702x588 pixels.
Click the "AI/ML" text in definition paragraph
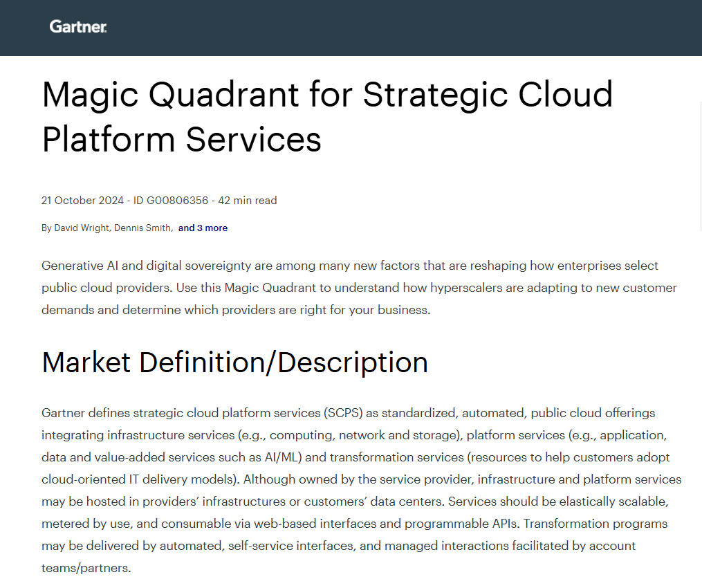pyautogui.click(x=283, y=457)
